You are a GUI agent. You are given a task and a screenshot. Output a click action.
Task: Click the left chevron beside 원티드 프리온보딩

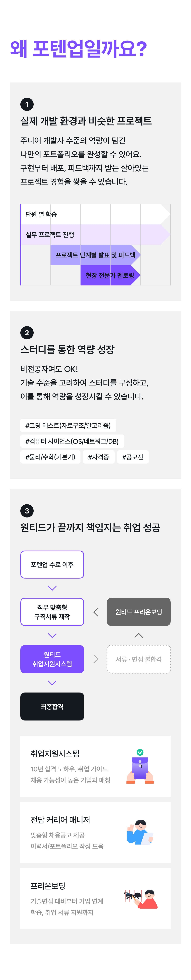tap(95, 612)
